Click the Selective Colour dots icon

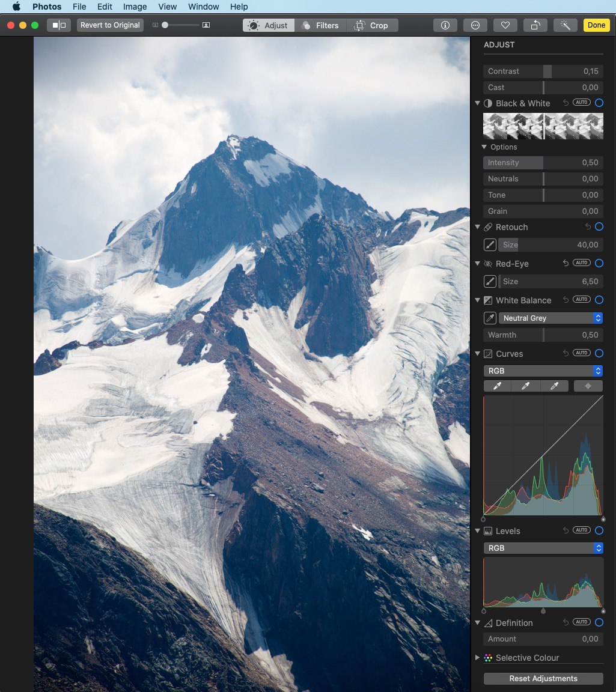[488, 658]
